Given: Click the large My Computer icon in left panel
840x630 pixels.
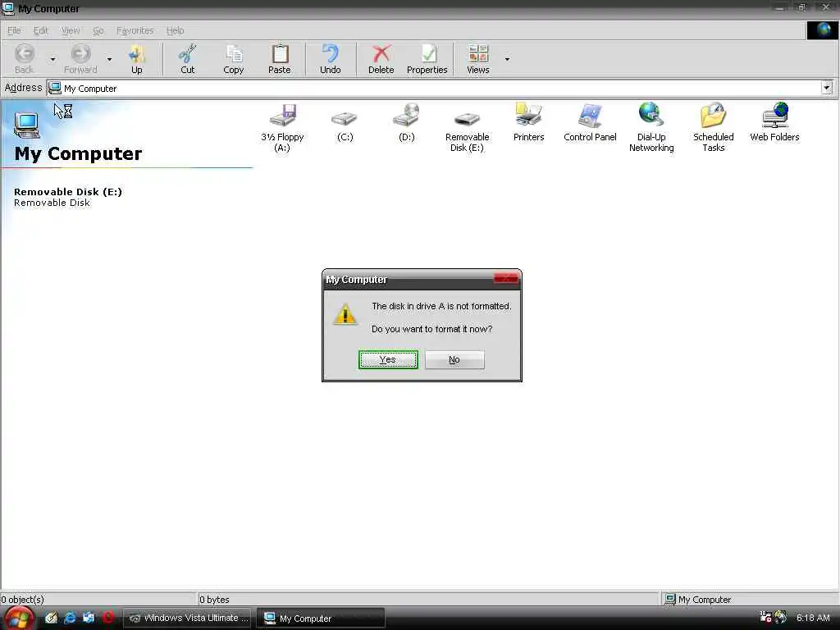Looking at the screenshot, I should pos(27,126).
